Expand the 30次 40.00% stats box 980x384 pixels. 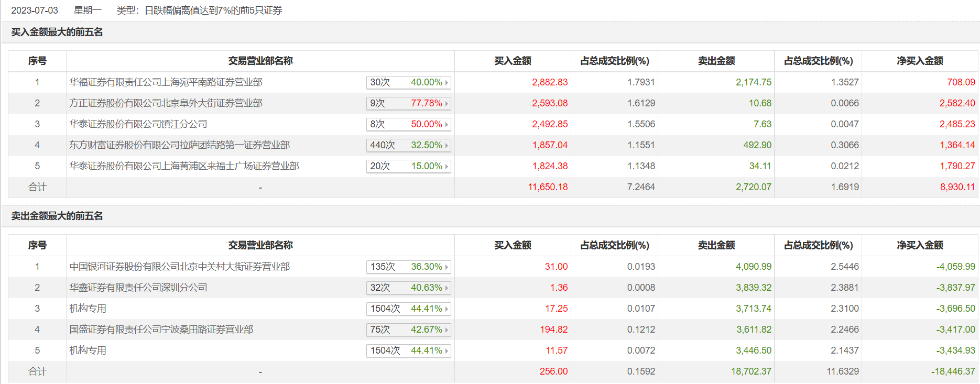click(409, 82)
